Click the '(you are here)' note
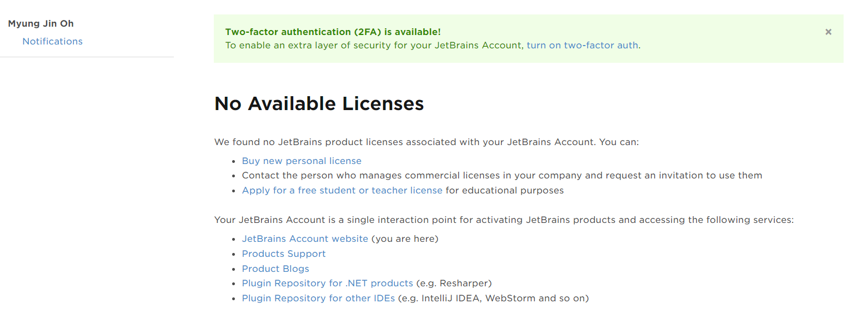Image resolution: width=868 pixels, height=328 pixels. click(x=405, y=238)
